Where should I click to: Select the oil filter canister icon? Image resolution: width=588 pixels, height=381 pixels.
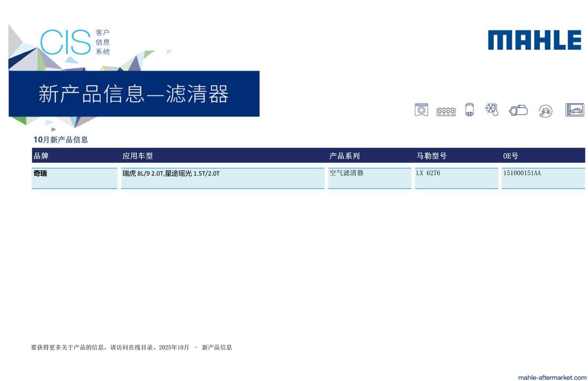[469, 110]
